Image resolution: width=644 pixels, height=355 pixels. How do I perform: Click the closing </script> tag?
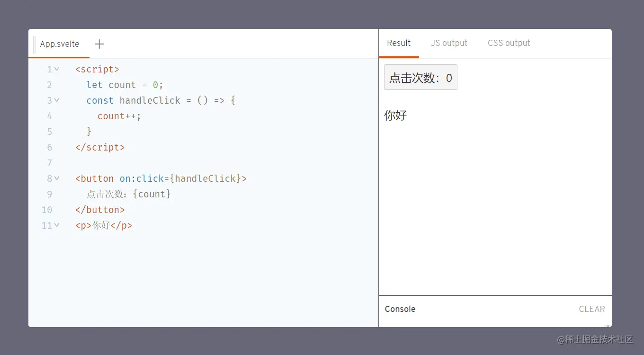pos(100,147)
